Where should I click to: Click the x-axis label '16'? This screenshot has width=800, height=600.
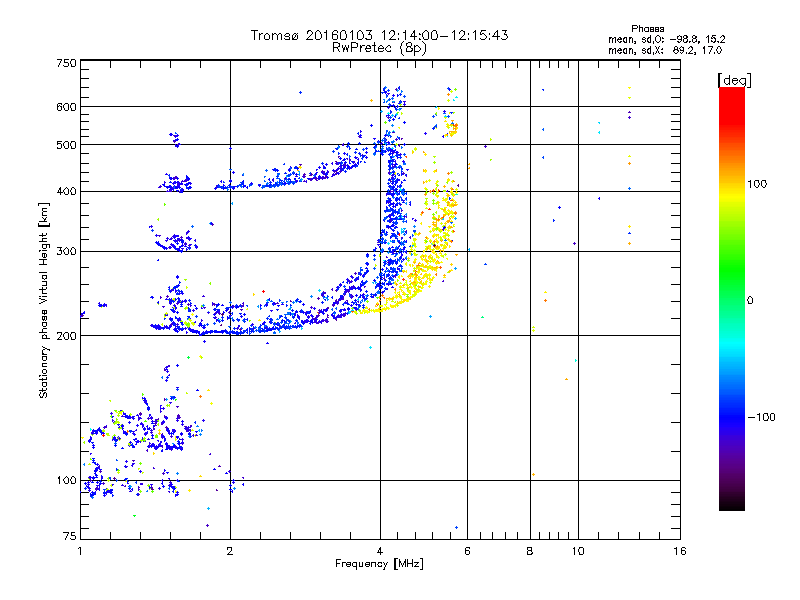coord(680,551)
